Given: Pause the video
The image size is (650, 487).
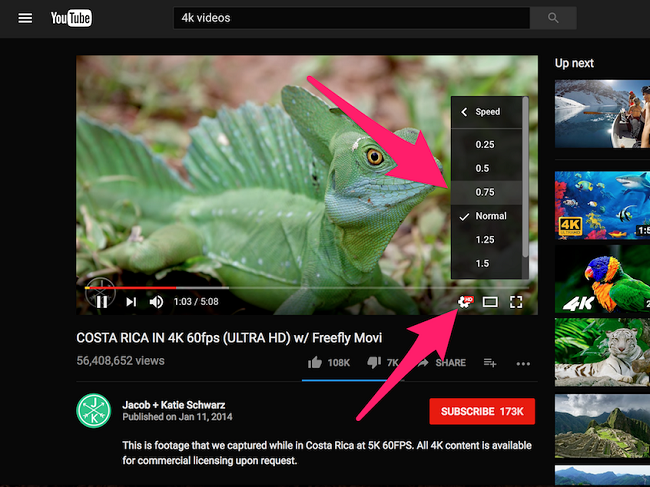Looking at the screenshot, I should point(102,302).
